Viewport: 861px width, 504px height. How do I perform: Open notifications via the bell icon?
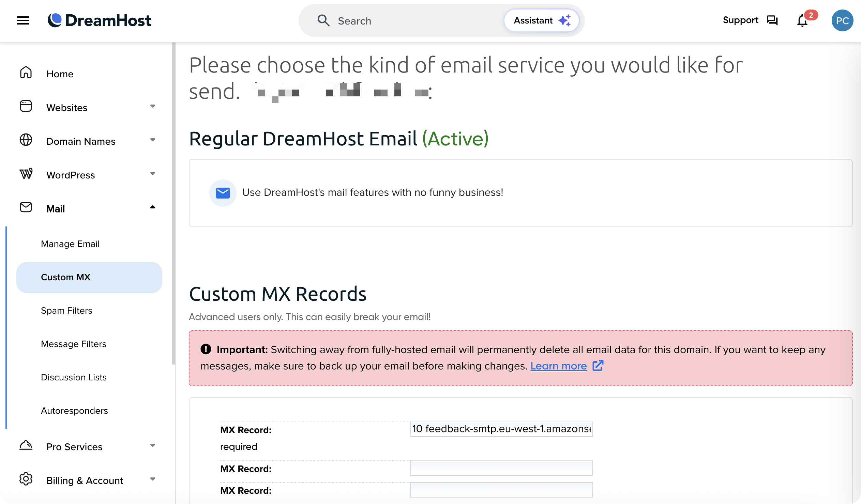click(x=802, y=21)
